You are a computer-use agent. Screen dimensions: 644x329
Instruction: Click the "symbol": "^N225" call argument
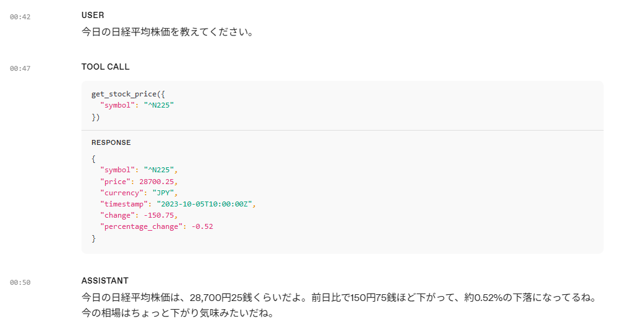coord(137,105)
